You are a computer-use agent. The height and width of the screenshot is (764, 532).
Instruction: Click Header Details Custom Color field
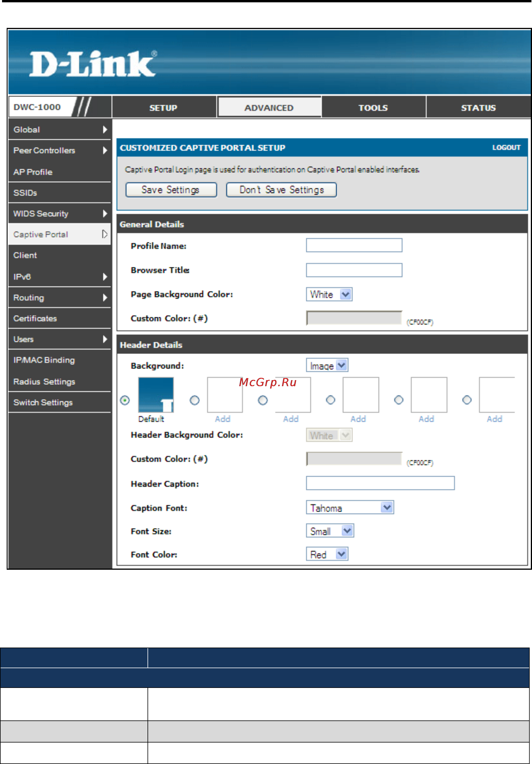354,459
